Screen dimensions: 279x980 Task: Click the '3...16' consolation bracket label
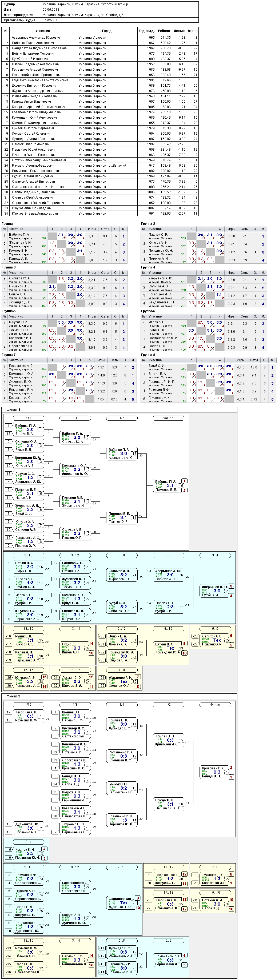pos(29,555)
